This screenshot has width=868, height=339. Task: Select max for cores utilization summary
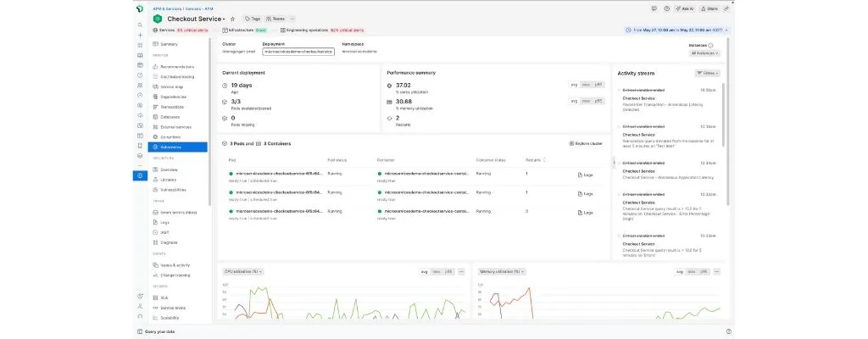pyautogui.click(x=586, y=85)
